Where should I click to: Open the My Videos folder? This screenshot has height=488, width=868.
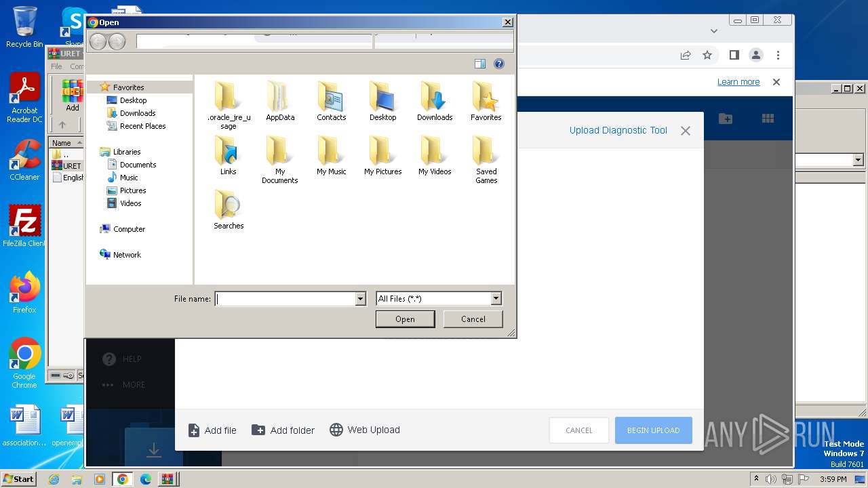(435, 156)
